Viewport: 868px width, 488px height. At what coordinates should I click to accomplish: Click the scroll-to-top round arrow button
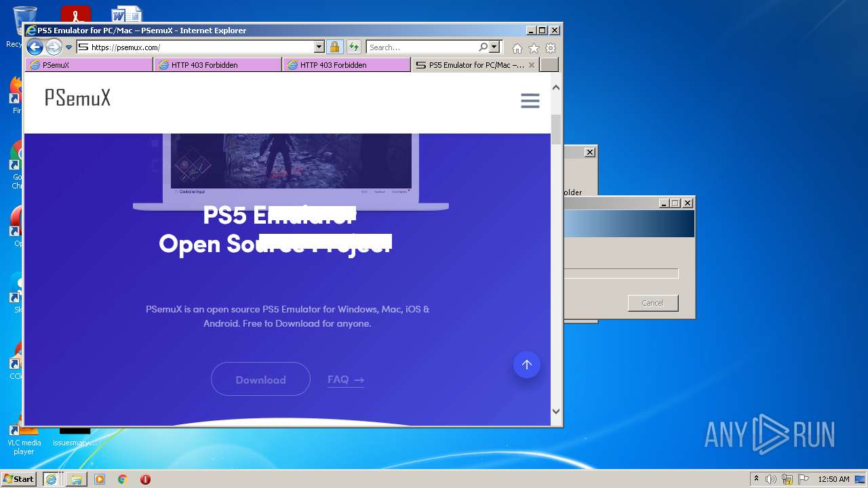[x=527, y=365]
